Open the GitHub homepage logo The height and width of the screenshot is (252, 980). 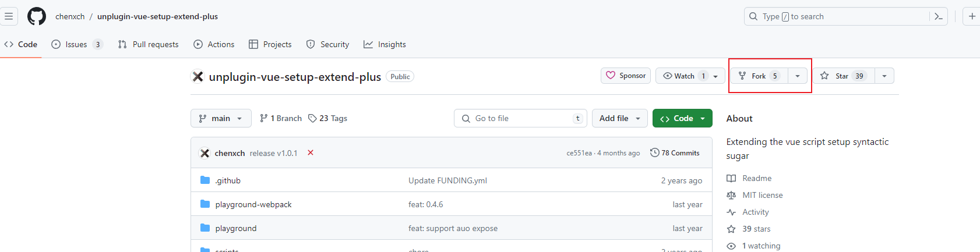pos(37,16)
